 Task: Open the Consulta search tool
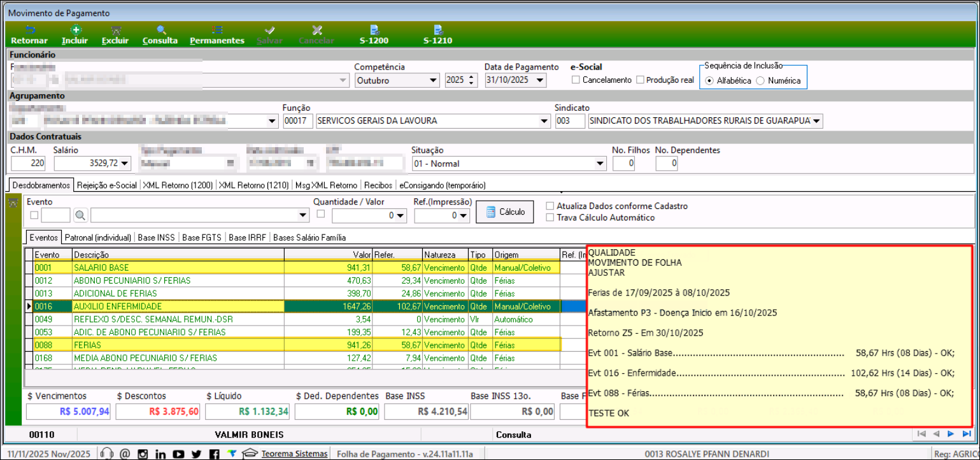pyautogui.click(x=160, y=34)
